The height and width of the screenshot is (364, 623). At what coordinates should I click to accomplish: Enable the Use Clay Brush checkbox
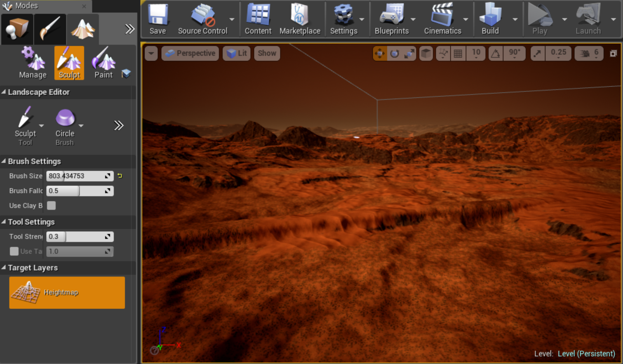pos(51,205)
